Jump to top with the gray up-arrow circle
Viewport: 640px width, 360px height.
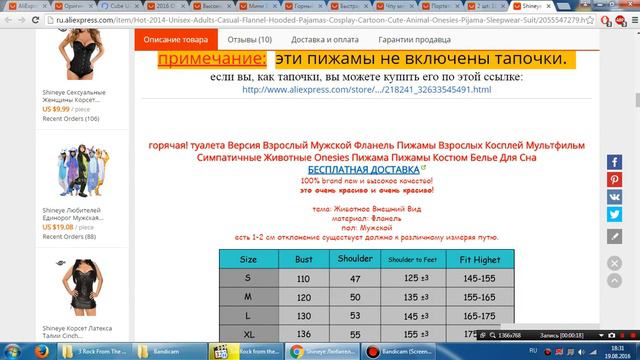(x=614, y=281)
